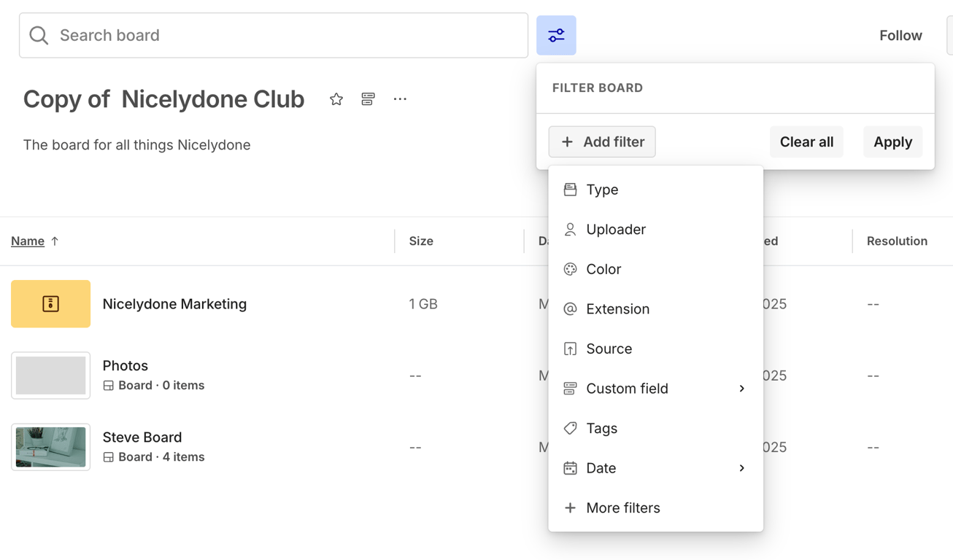
Task: Click the sort arrow next to Name
Action: coord(55,241)
